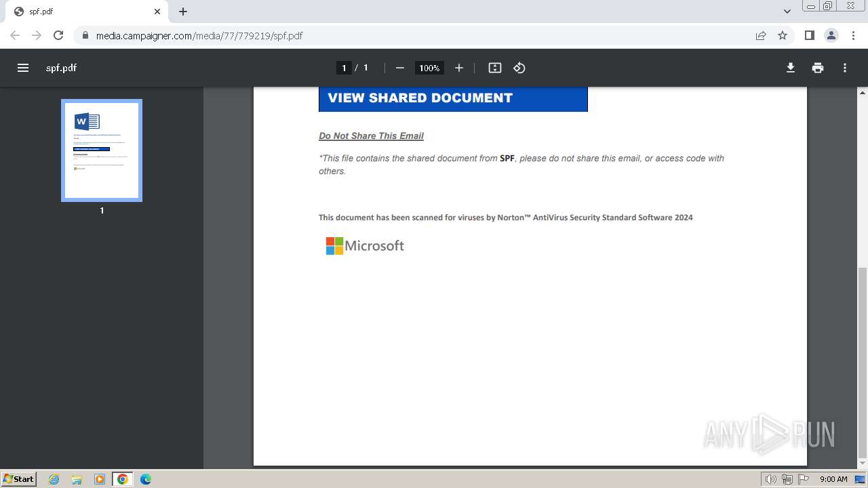Image resolution: width=868 pixels, height=488 pixels.
Task: Zoom in using the plus icon
Action: [459, 68]
